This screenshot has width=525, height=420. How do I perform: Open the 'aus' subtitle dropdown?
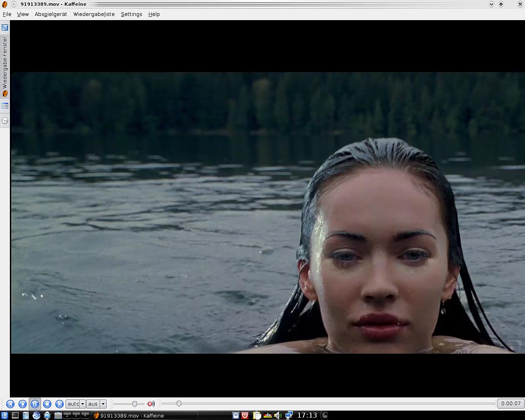point(103,404)
